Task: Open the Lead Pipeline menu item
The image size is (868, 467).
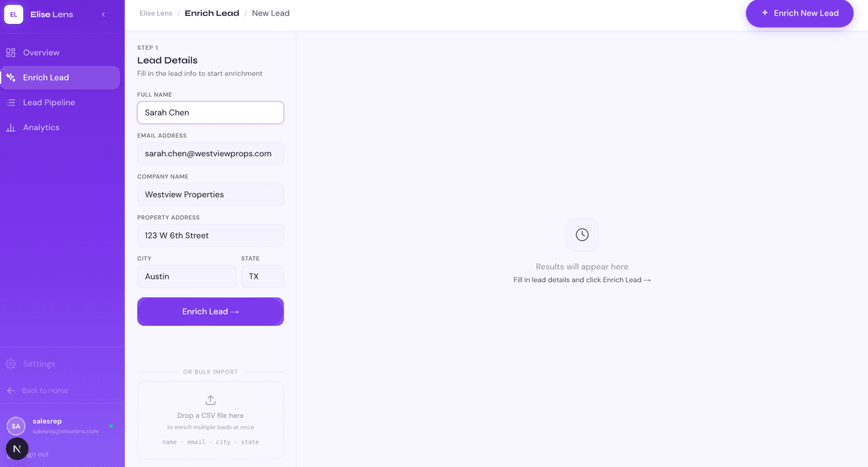Action: [x=49, y=103]
